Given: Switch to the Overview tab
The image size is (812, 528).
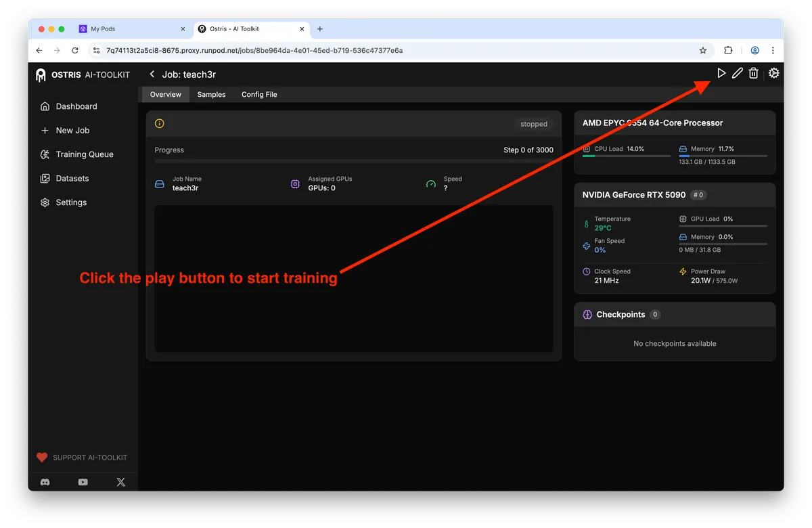Looking at the screenshot, I should click(166, 95).
